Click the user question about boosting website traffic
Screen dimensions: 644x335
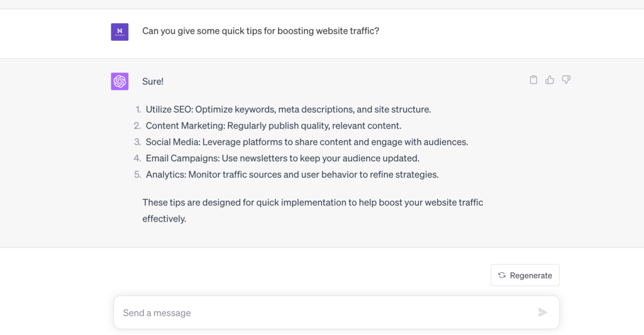click(260, 31)
